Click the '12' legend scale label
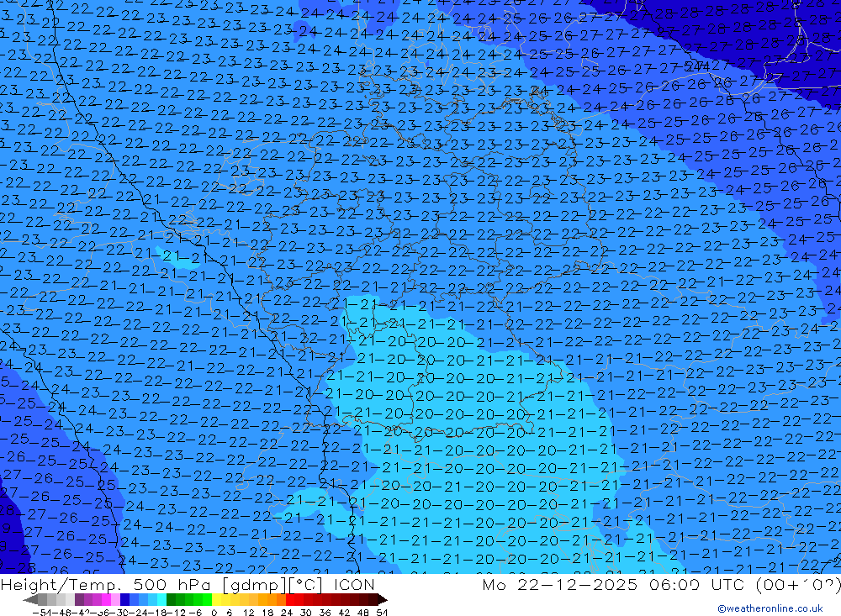The image size is (841, 616). coord(248,613)
